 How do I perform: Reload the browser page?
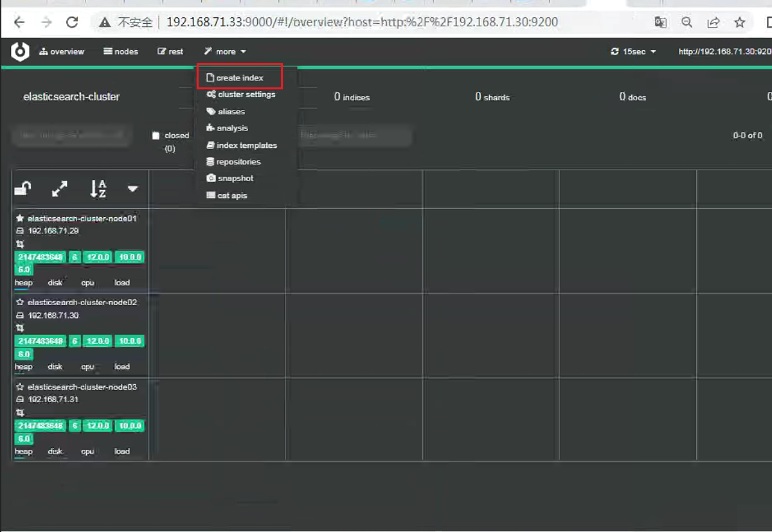(72, 22)
